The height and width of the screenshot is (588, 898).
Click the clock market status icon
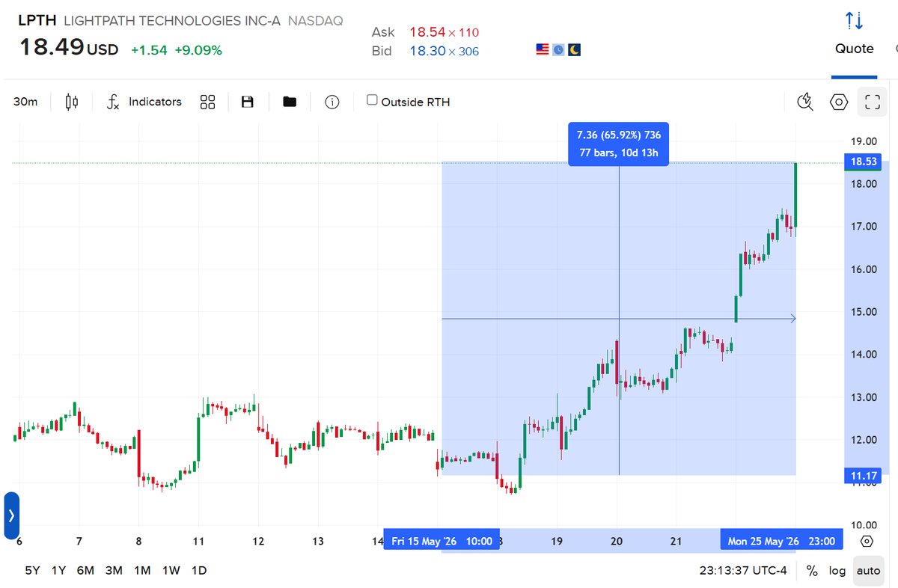coord(558,49)
